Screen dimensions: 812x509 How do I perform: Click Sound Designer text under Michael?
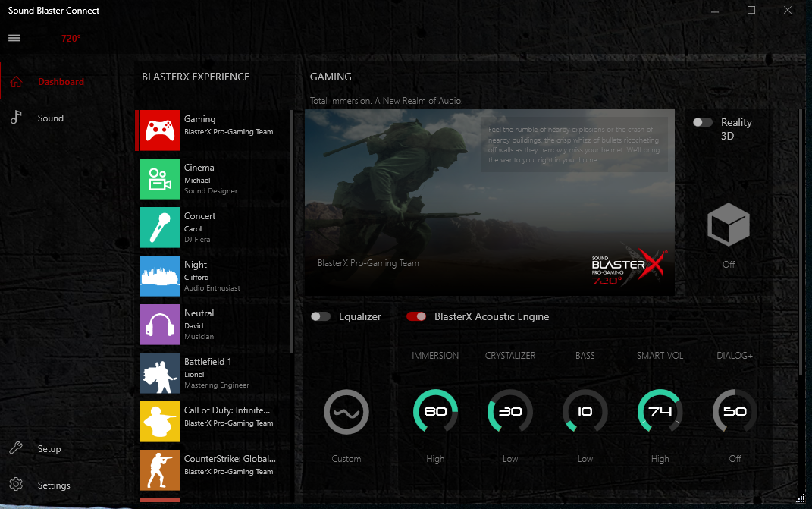(212, 190)
